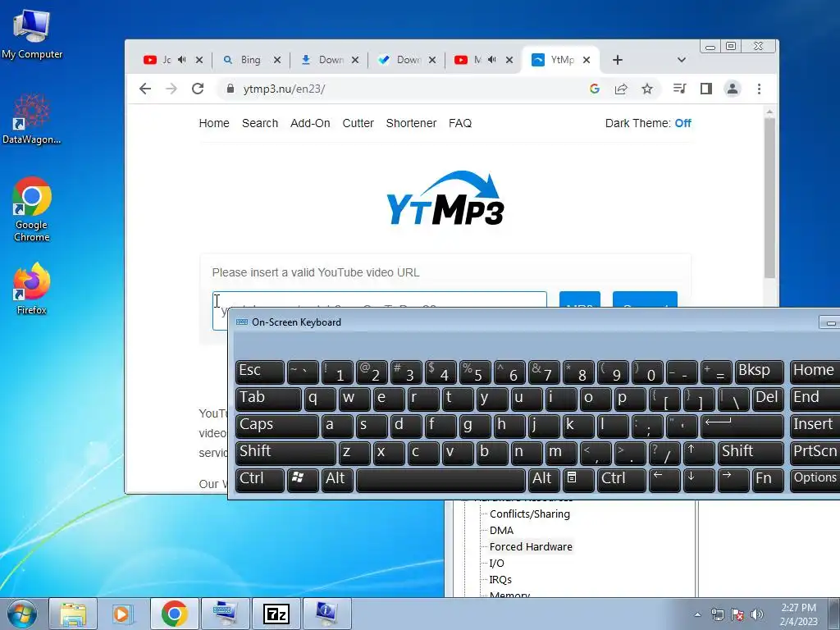
Task: Open the FAQ link on YtMp3
Action: click(460, 123)
